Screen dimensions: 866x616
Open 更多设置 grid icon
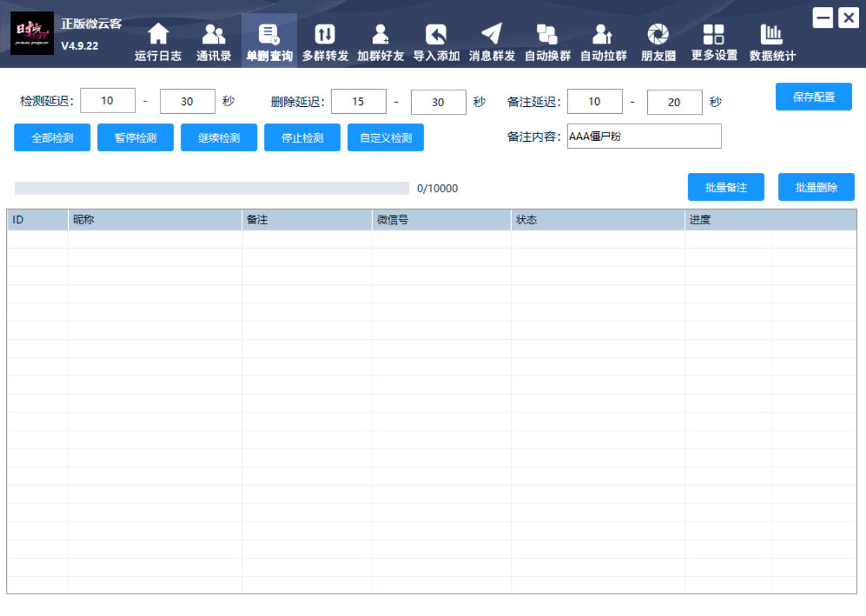coord(714,34)
